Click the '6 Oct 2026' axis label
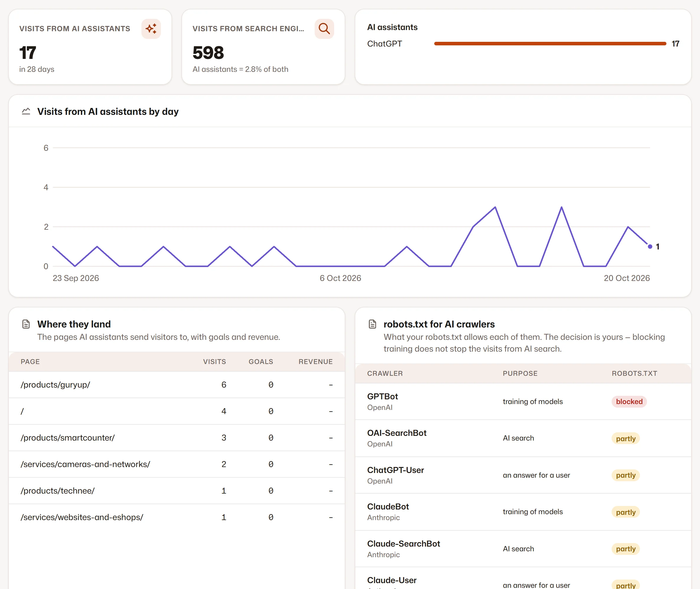Screen dimensions: 700x589 tap(340, 278)
